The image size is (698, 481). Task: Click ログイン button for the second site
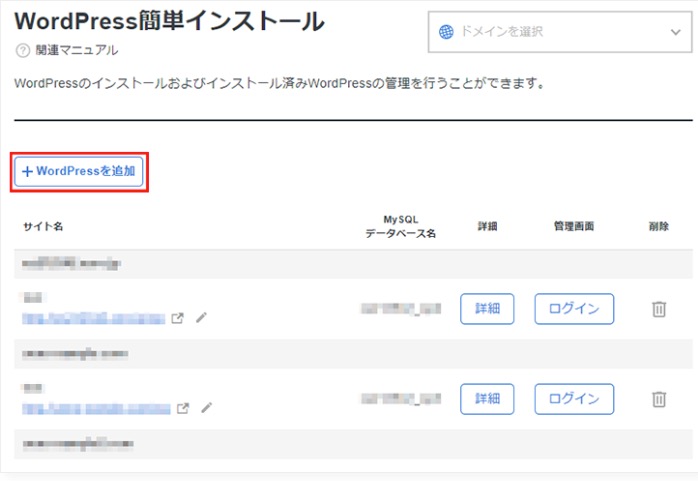point(574,399)
